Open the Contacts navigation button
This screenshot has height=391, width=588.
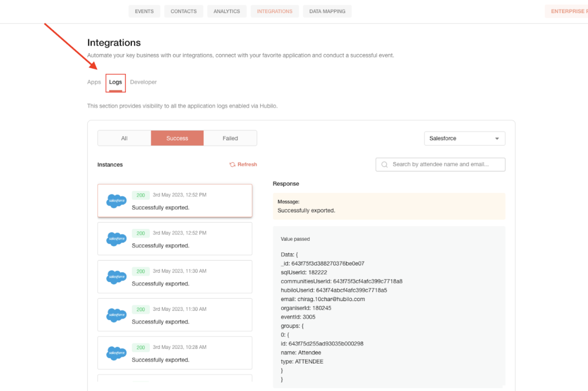tap(184, 11)
